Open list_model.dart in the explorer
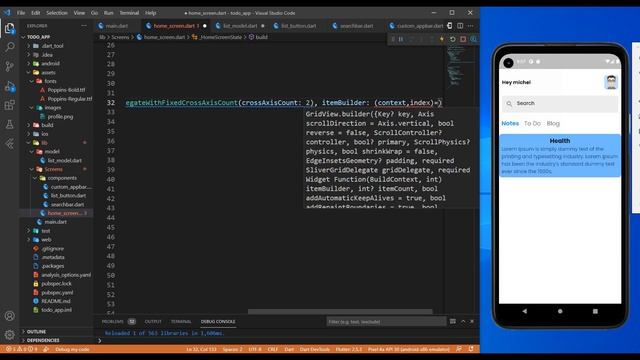 [x=65, y=160]
